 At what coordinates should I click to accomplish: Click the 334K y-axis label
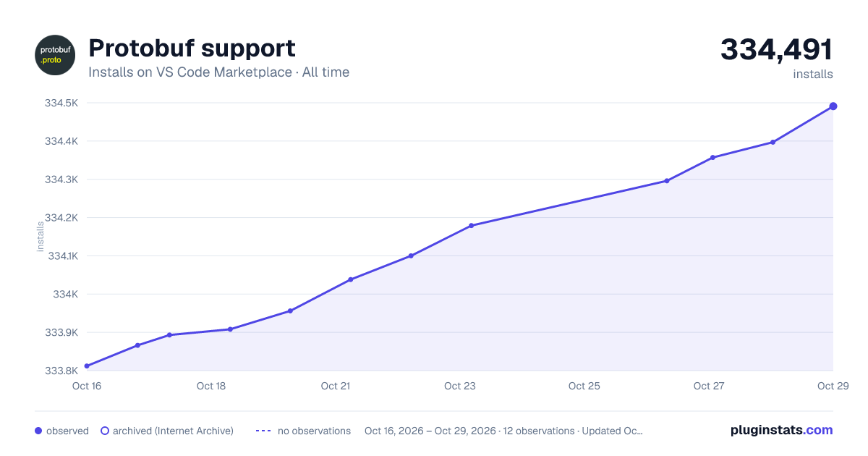pyautogui.click(x=66, y=295)
